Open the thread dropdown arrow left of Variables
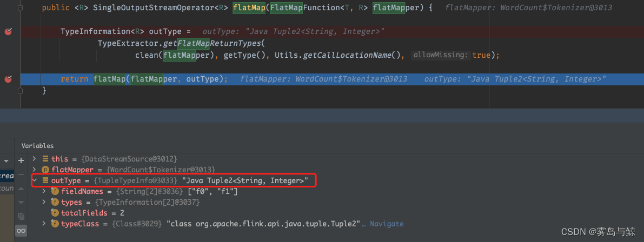The width and height of the screenshot is (644, 242). point(6,161)
